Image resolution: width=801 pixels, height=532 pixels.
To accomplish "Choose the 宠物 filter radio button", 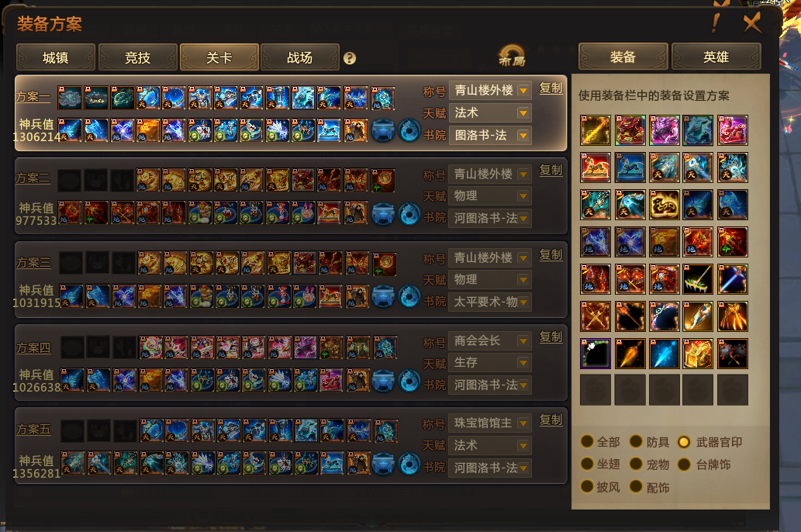I will (x=636, y=465).
